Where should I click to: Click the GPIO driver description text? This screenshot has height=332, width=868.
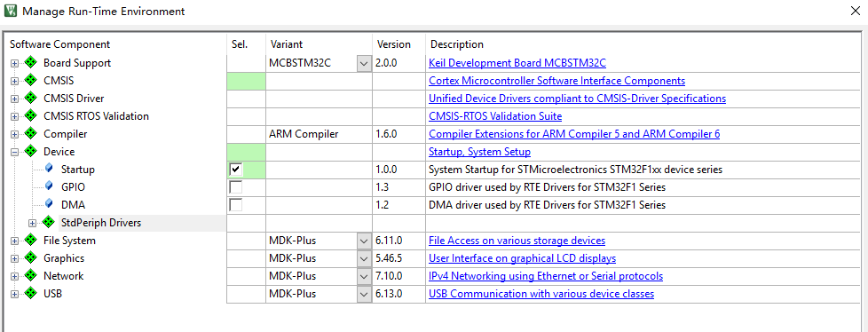548,187
